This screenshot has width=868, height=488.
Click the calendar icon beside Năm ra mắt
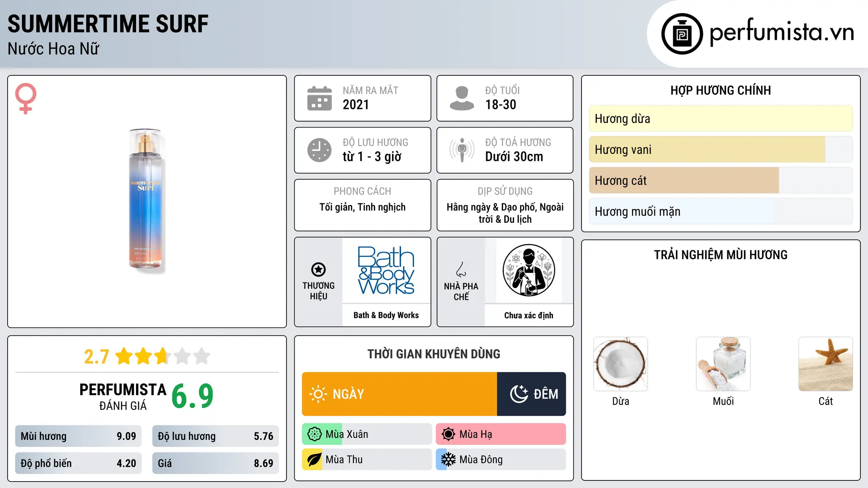[x=320, y=98]
